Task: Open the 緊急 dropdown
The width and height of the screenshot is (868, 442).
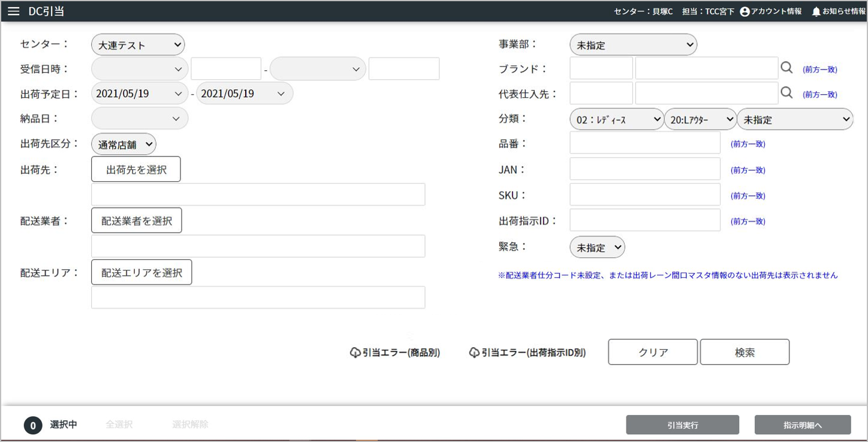Action: (597, 247)
